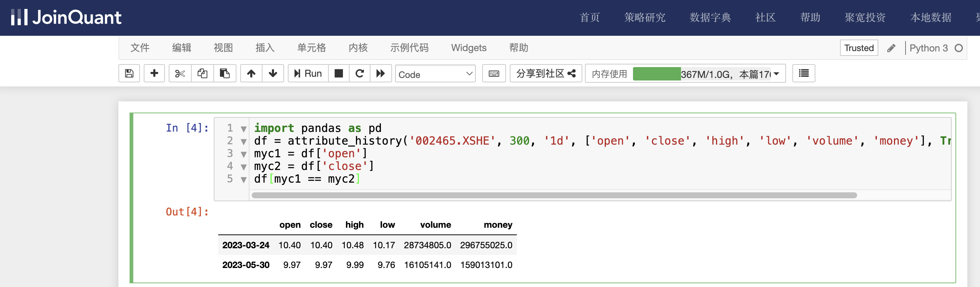Click the green memory usage progress bar
Screen dimensions: 980x287
(657, 73)
